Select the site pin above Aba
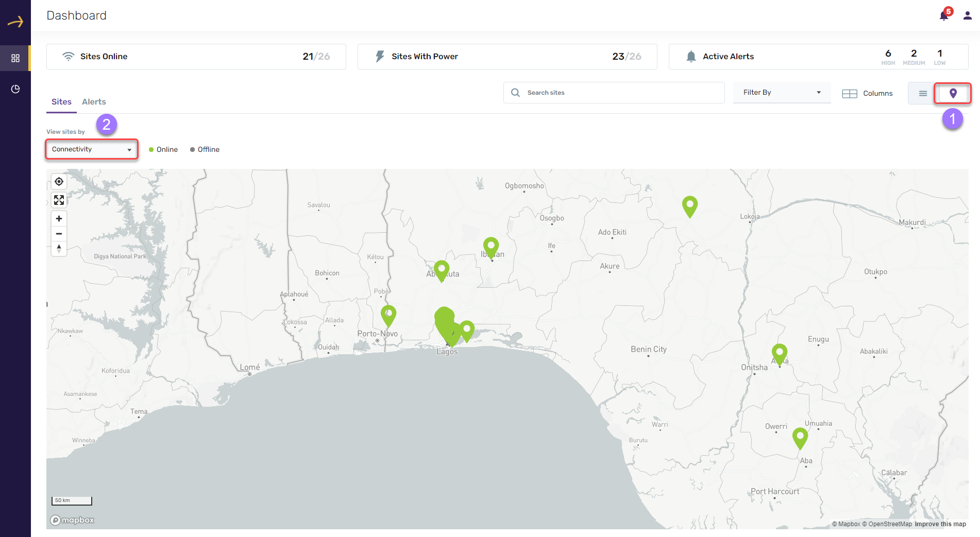The width and height of the screenshot is (980, 537). [x=800, y=438]
